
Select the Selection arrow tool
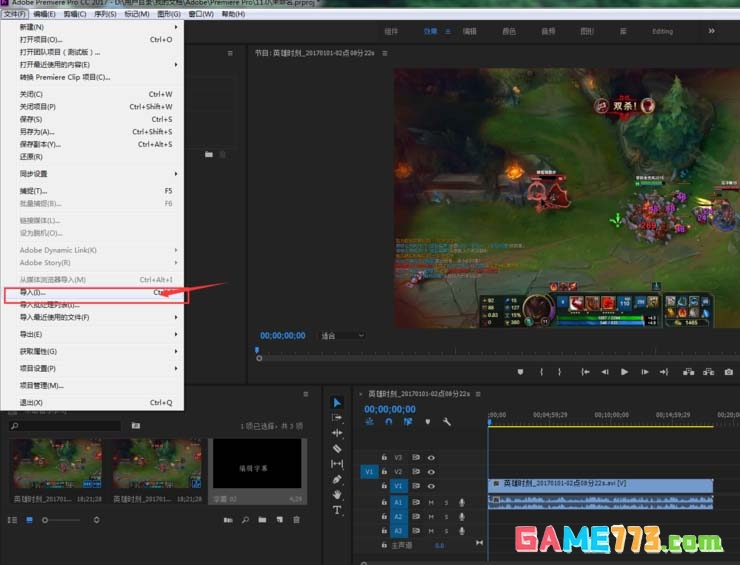coord(336,402)
